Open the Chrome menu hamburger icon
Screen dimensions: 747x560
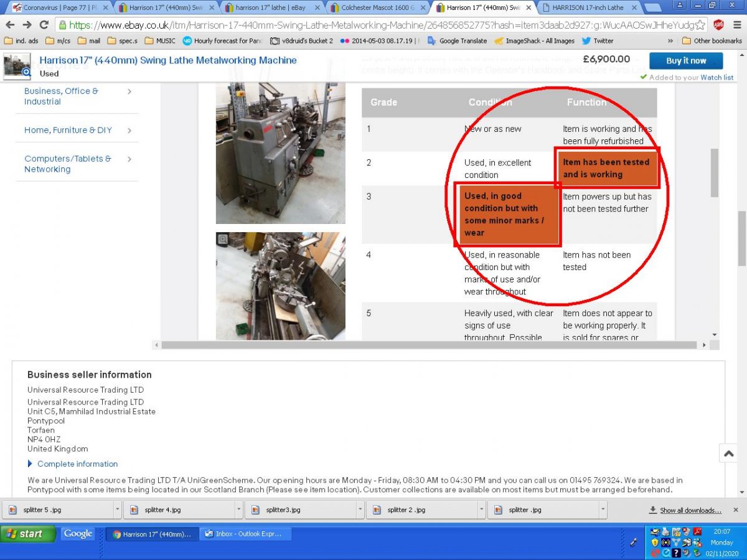point(736,25)
